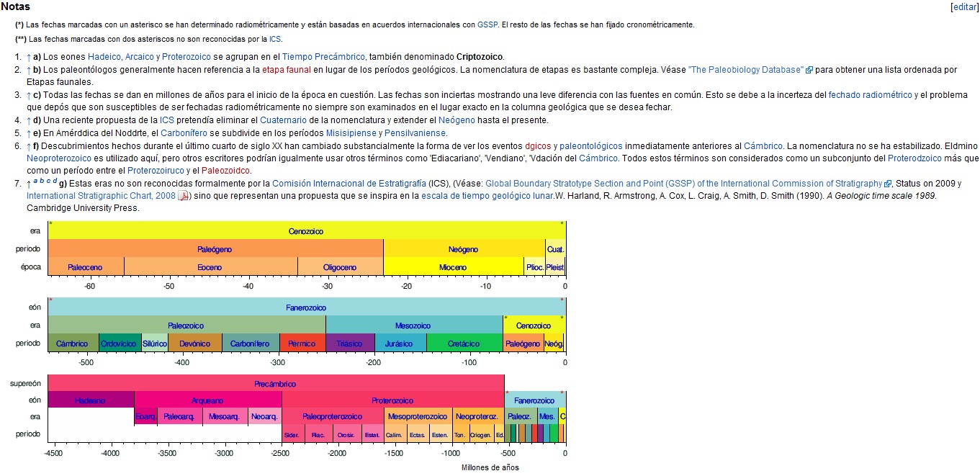Screen dimensions: 980x476
Task: Click Cuat. period cell in first timeline
Action: 555,249
